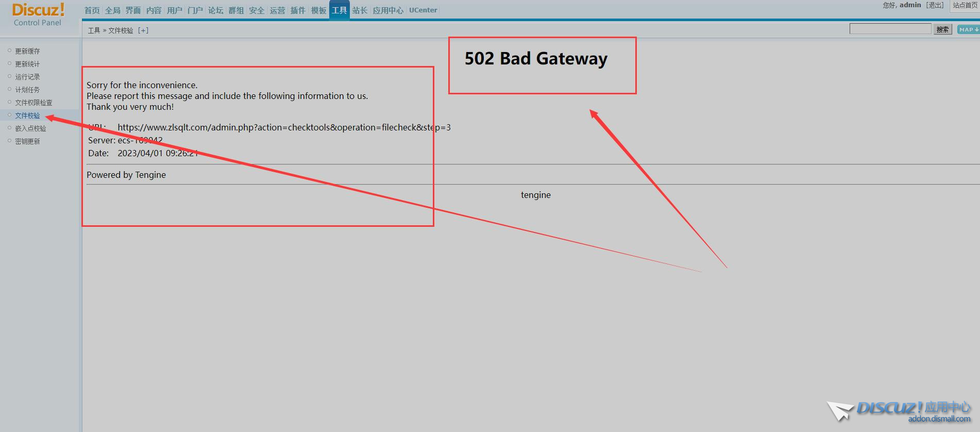Open the 插件 plugins menu tab
This screenshot has width=980, height=432.
298,10
